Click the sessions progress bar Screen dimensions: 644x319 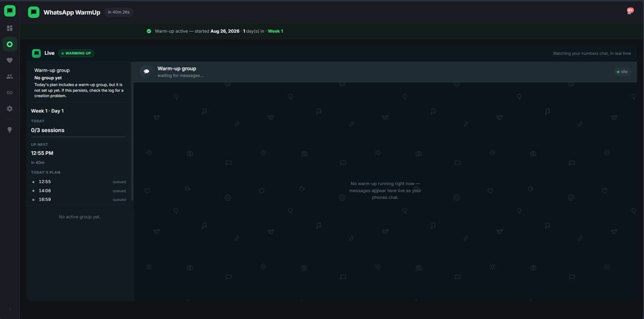pyautogui.click(x=78, y=137)
